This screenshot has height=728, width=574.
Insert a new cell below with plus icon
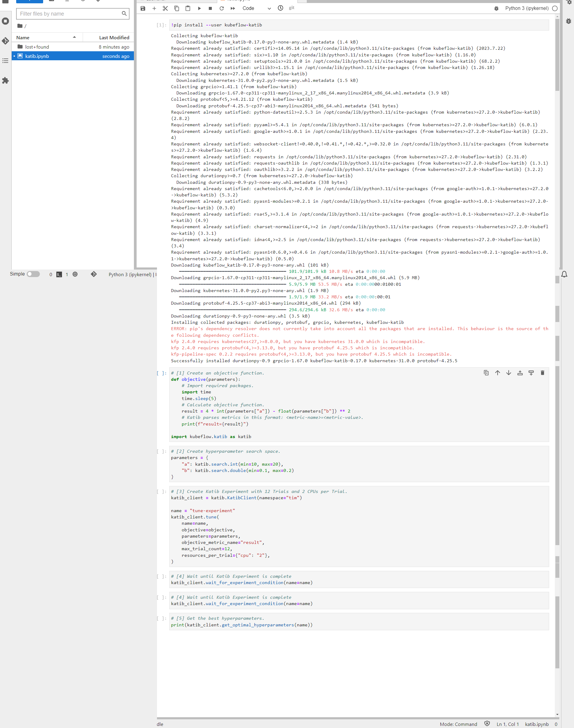154,8
